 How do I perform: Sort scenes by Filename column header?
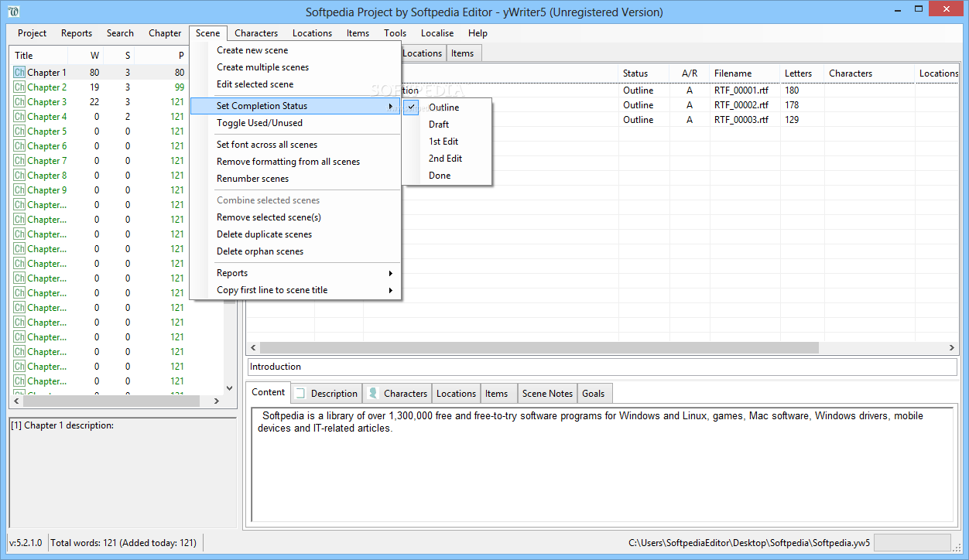(745, 73)
